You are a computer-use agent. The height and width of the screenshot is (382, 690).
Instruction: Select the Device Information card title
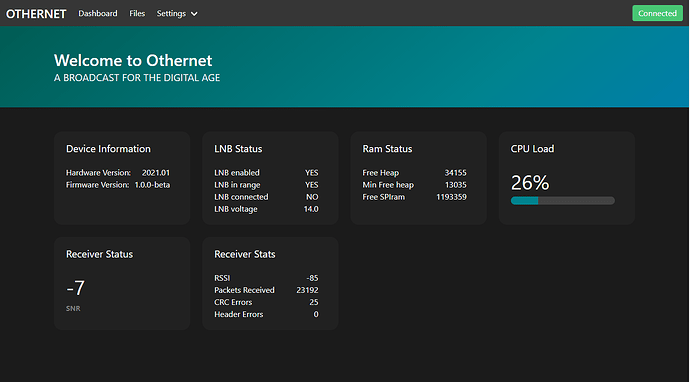[108, 149]
